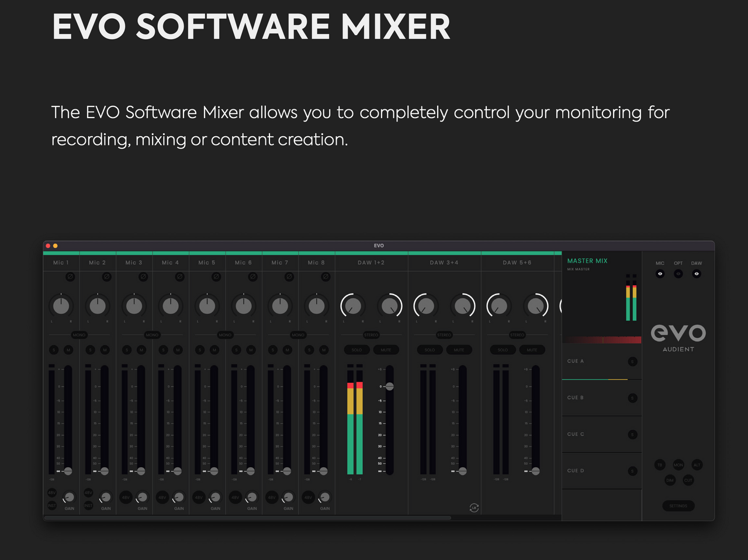Click the horizontal scrollbar below the channels
Image resolution: width=748 pixels, height=560 pixels.
click(247, 517)
